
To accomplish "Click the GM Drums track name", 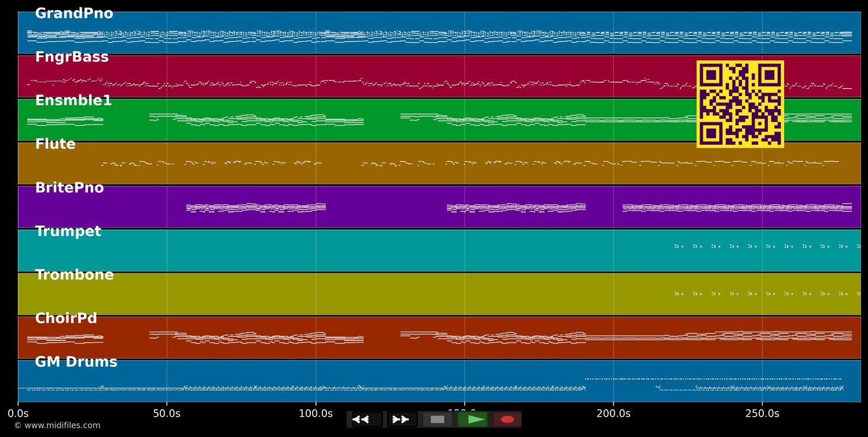I will click(76, 362).
